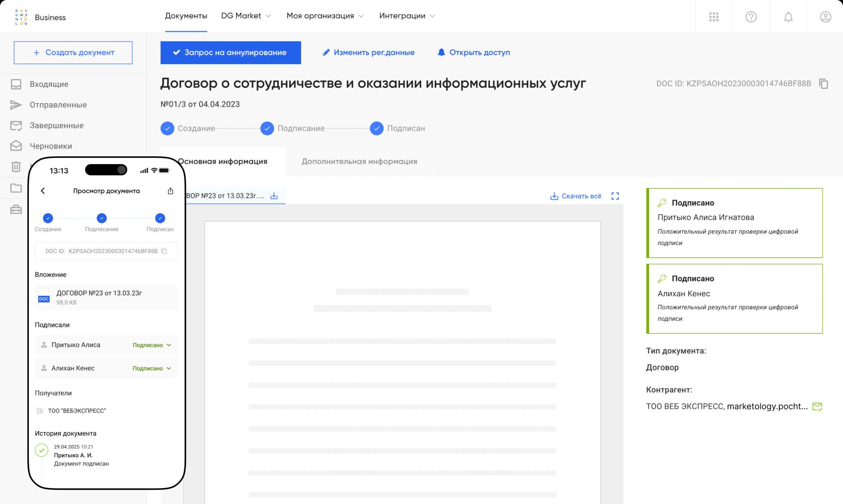Open the Входящие folder
Viewport: 843px width, 504px height.
(49, 84)
